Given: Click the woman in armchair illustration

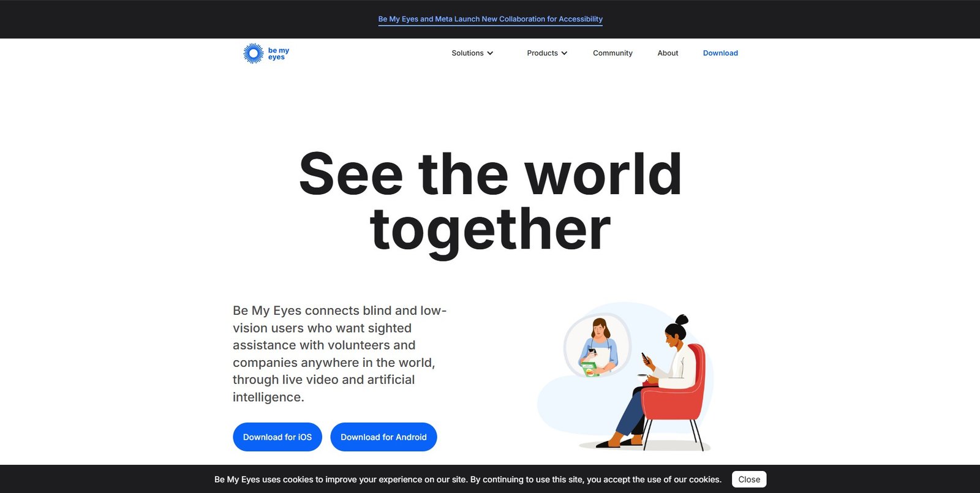Looking at the screenshot, I should 625,376.
